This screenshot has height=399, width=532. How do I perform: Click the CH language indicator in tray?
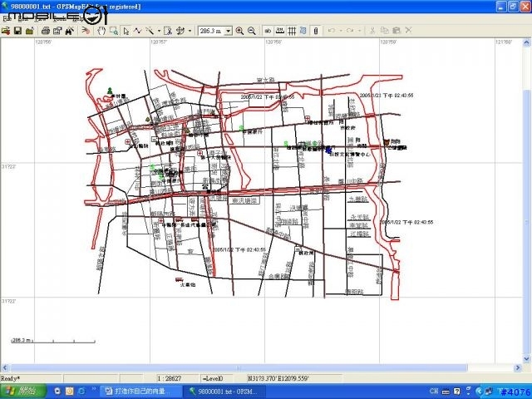(434, 392)
